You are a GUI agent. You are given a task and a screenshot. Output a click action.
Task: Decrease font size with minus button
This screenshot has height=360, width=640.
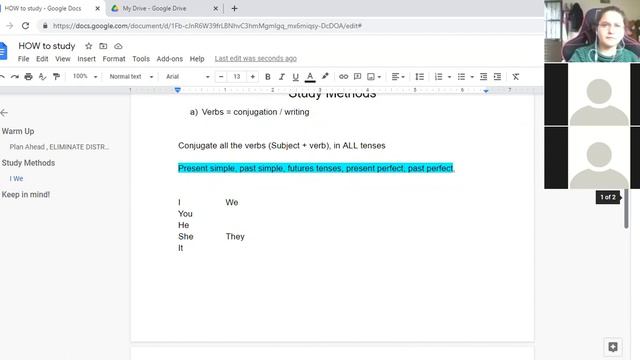coord(221,77)
